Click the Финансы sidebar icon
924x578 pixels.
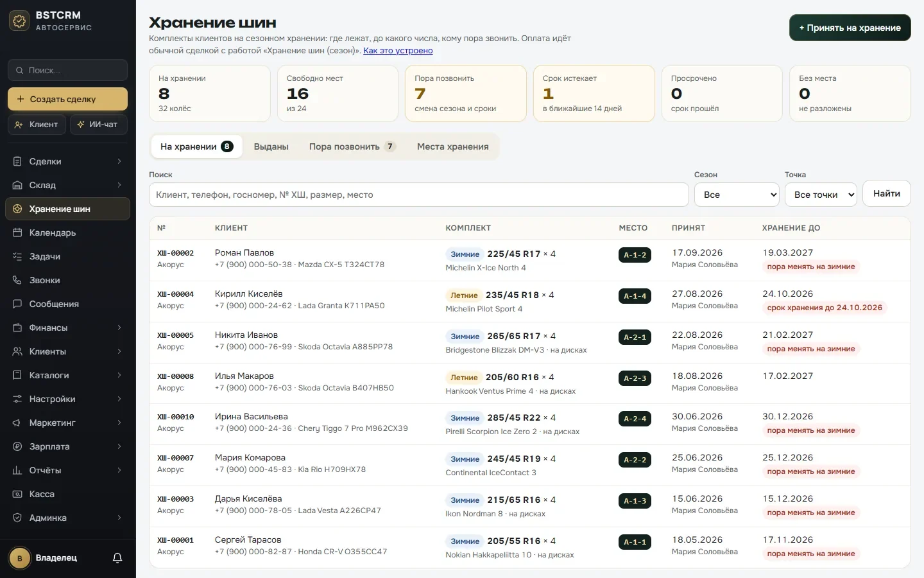(17, 328)
